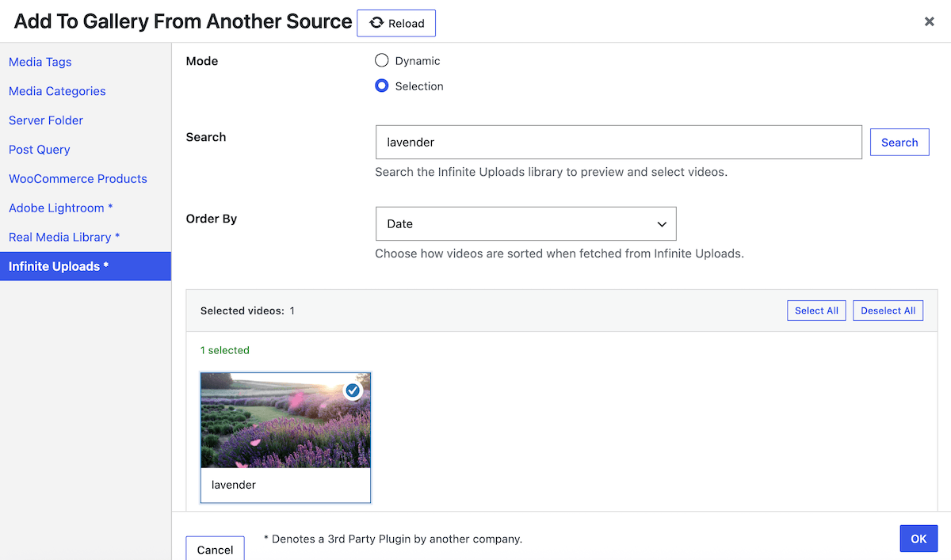The image size is (951, 560).
Task: Click Select All videos
Action: point(816,310)
